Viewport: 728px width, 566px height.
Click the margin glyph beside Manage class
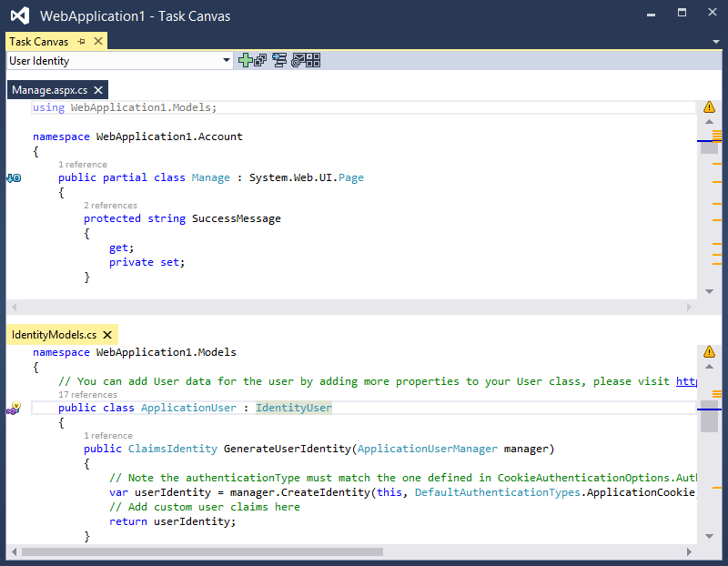(x=14, y=177)
